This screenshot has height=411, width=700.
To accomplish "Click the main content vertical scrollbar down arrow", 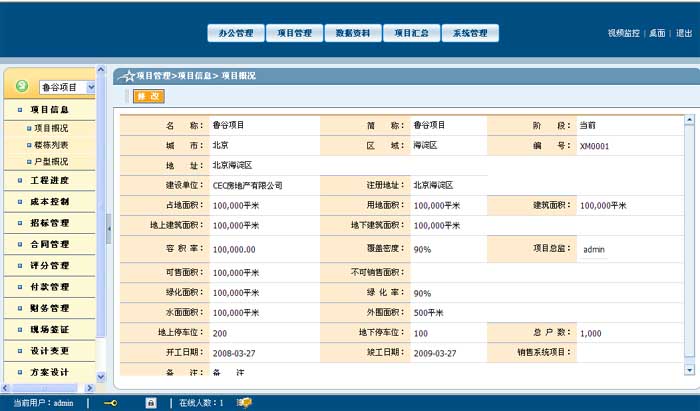I will (x=689, y=369).
